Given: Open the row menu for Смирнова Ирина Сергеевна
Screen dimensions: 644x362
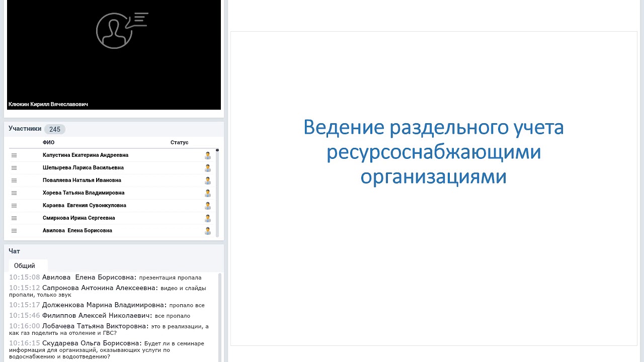Looking at the screenshot, I should coord(14,218).
